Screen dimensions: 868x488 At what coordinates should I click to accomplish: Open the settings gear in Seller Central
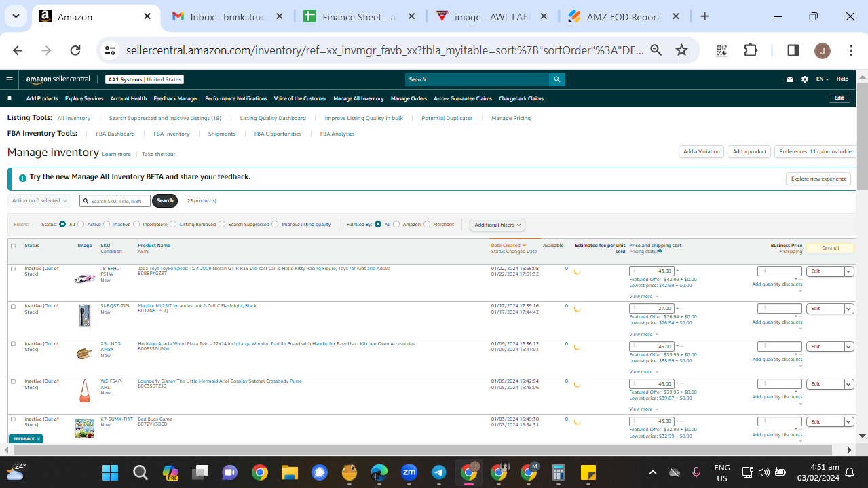[805, 79]
